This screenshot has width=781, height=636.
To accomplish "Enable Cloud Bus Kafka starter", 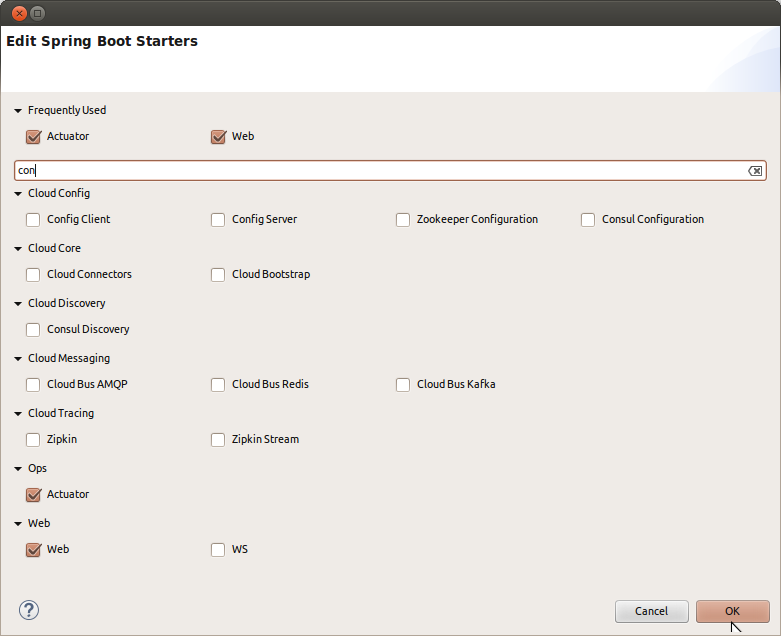I will 403,384.
